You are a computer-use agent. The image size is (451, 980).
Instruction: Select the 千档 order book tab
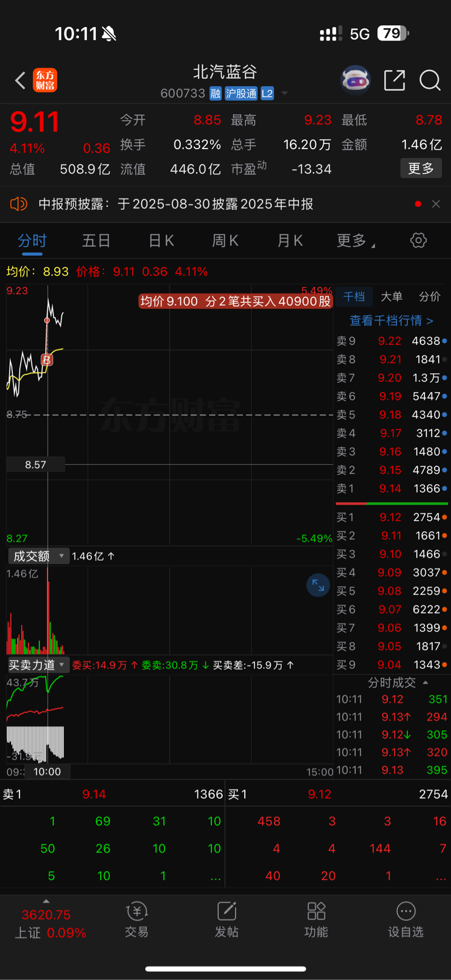tap(354, 297)
